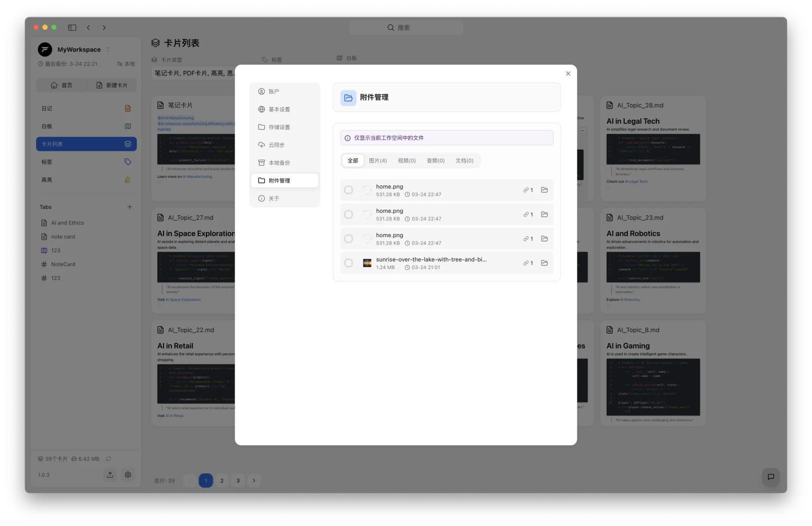
Task: Open the AI_Topic_28.md card
Action: click(653, 149)
